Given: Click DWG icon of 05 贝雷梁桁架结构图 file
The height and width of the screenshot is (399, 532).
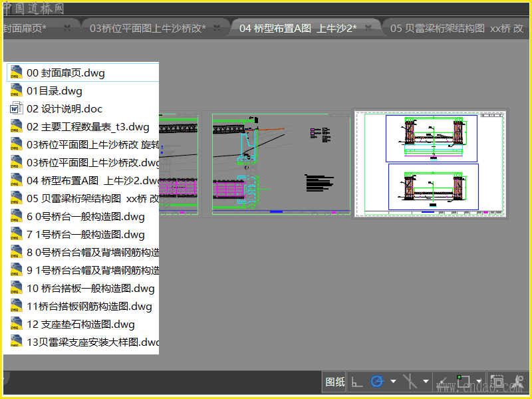Looking at the screenshot, I should tap(16, 198).
